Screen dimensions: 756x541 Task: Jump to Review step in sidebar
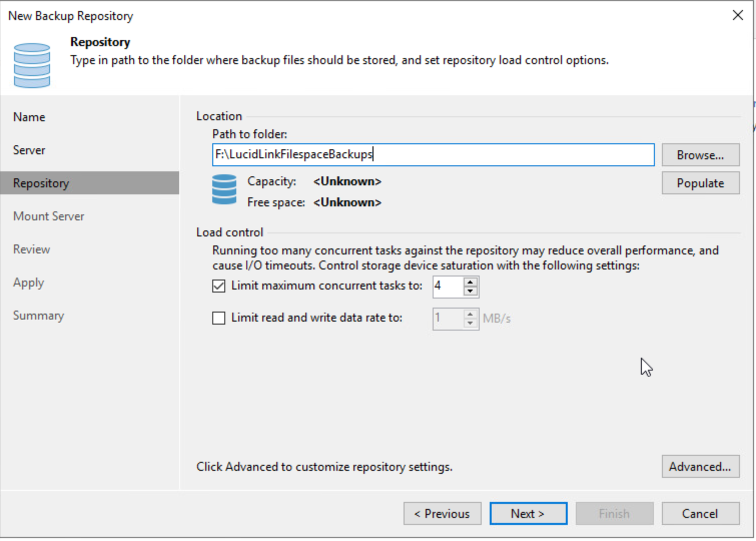[x=32, y=249]
